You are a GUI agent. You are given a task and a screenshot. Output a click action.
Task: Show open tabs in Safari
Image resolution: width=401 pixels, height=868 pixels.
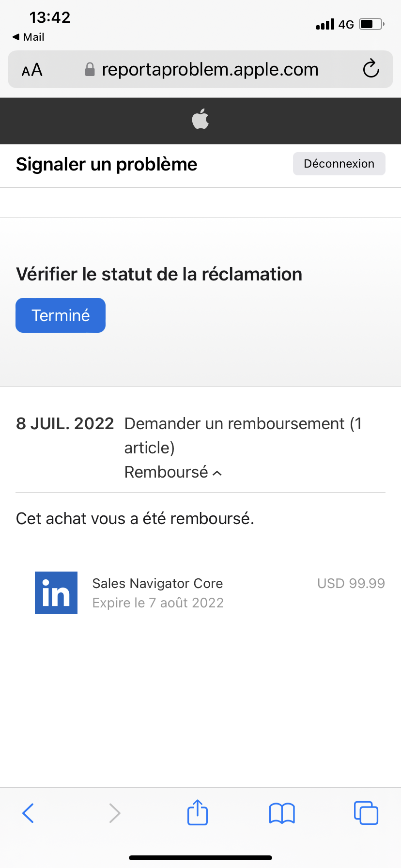[x=366, y=813]
